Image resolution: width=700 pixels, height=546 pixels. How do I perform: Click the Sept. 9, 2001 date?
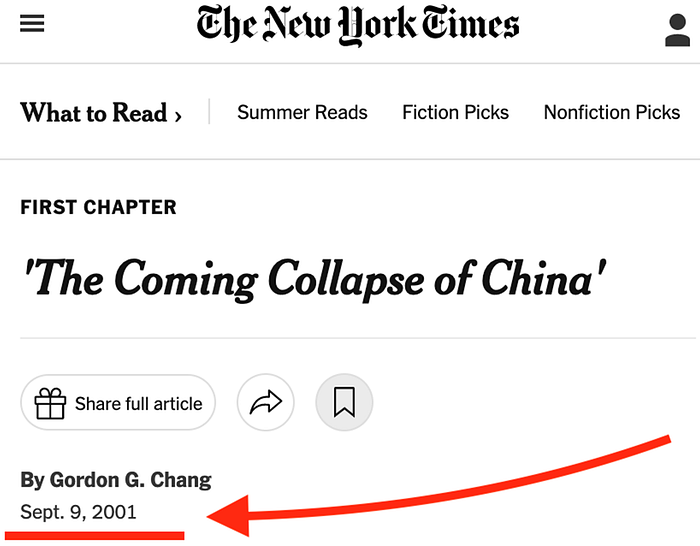(x=78, y=512)
